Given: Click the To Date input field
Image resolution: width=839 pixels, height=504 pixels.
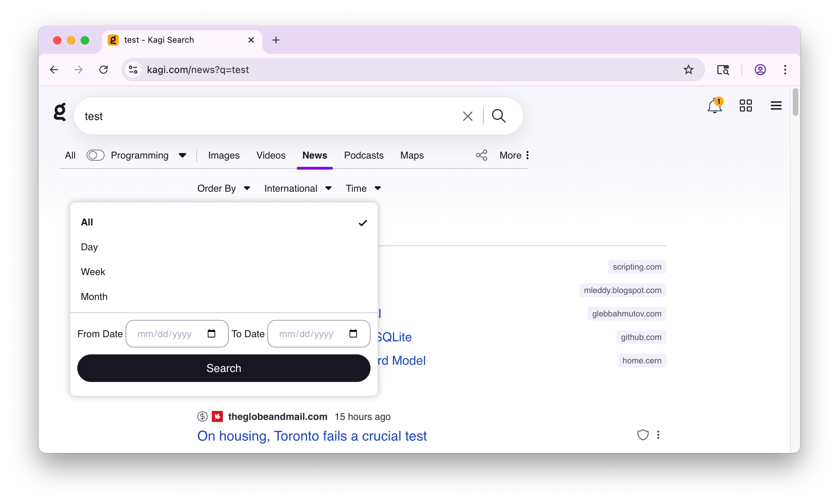Looking at the screenshot, I should pyautogui.click(x=306, y=334).
